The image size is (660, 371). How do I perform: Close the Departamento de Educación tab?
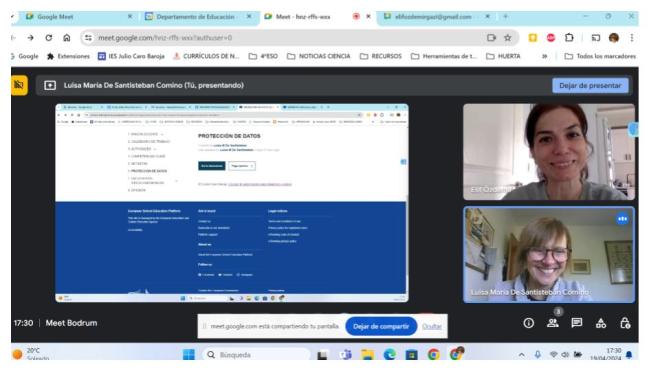249,16
